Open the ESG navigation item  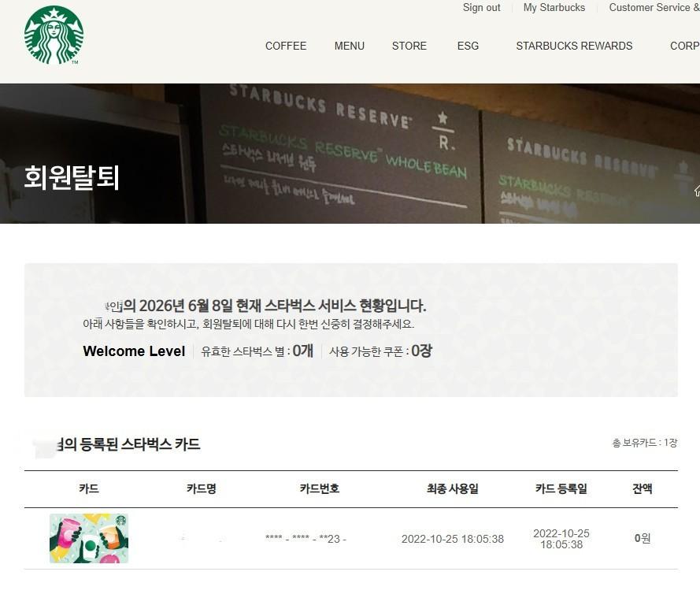(468, 46)
